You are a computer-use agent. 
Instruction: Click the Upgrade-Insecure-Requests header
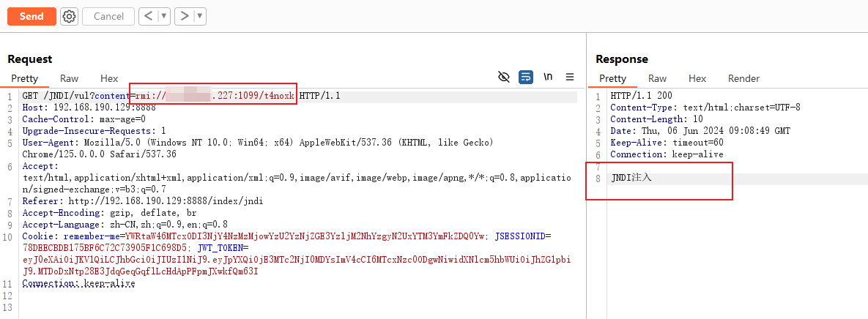click(x=94, y=131)
